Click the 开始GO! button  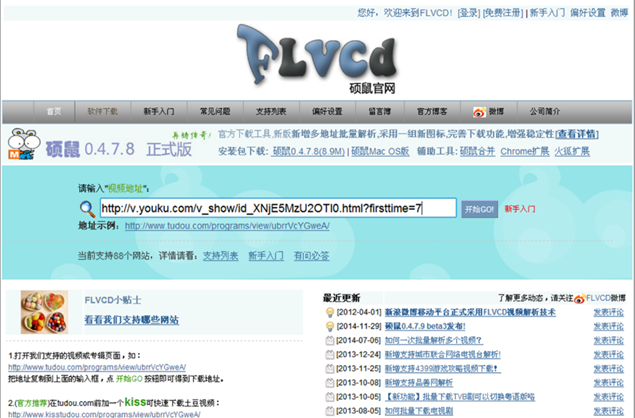[x=479, y=209]
